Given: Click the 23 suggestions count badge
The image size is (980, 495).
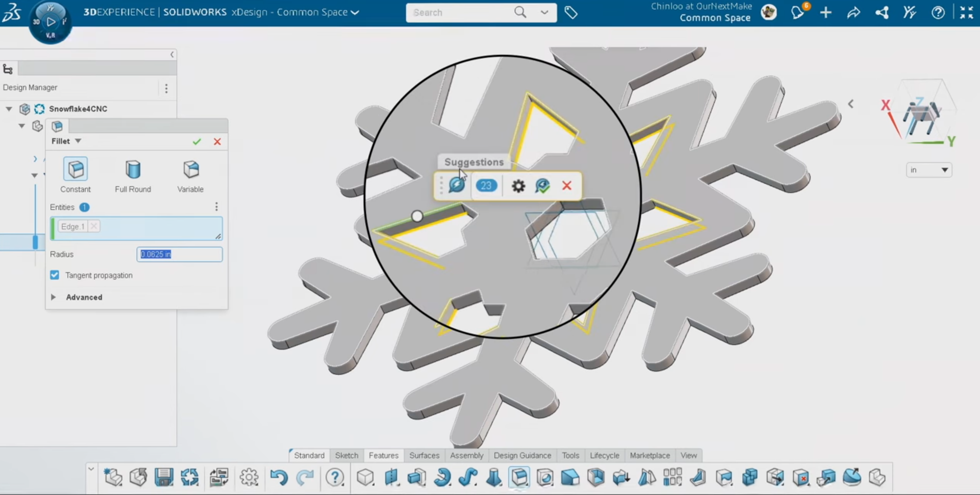Looking at the screenshot, I should pos(486,186).
